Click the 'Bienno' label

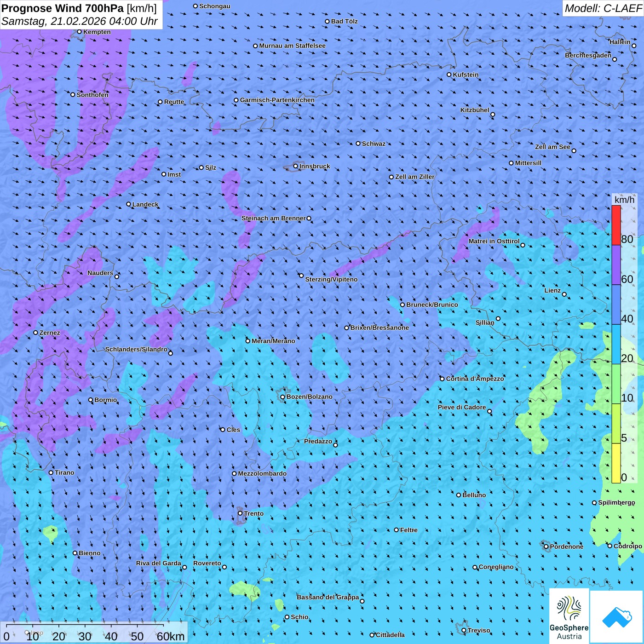[90, 553]
